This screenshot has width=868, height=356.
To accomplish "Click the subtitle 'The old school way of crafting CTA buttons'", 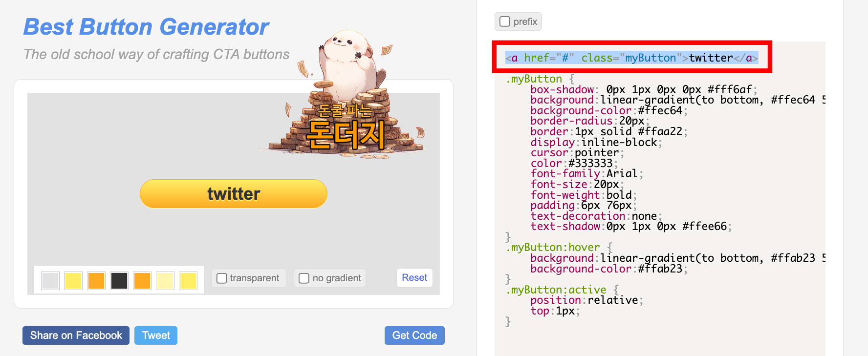I will pos(156,54).
